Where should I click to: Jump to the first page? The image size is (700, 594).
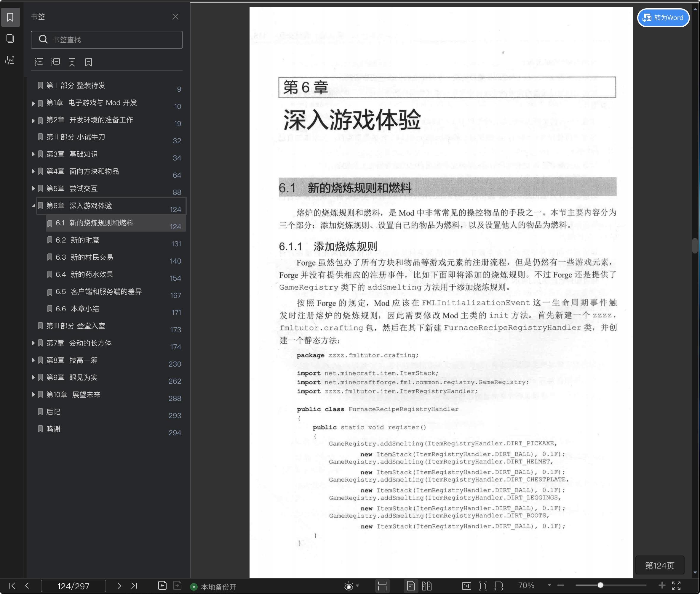12,586
